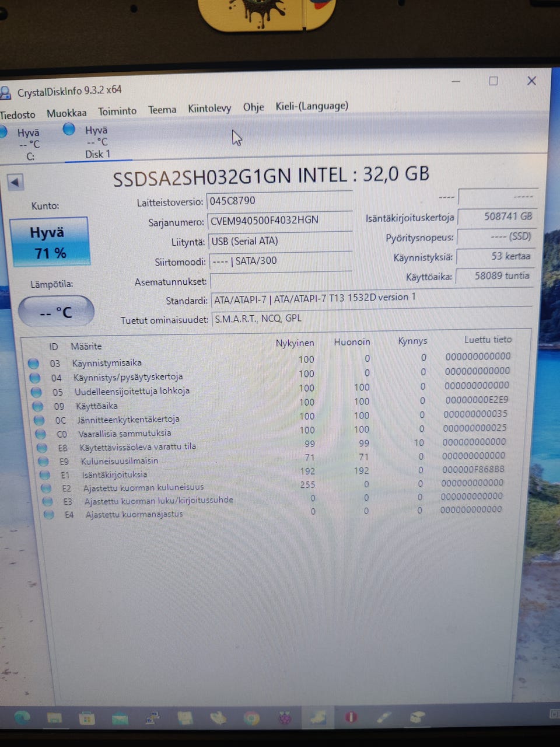560x747 pixels.
Task: Click the Siirtomoodi field showing SATA/300
Action: pyautogui.click(x=280, y=261)
